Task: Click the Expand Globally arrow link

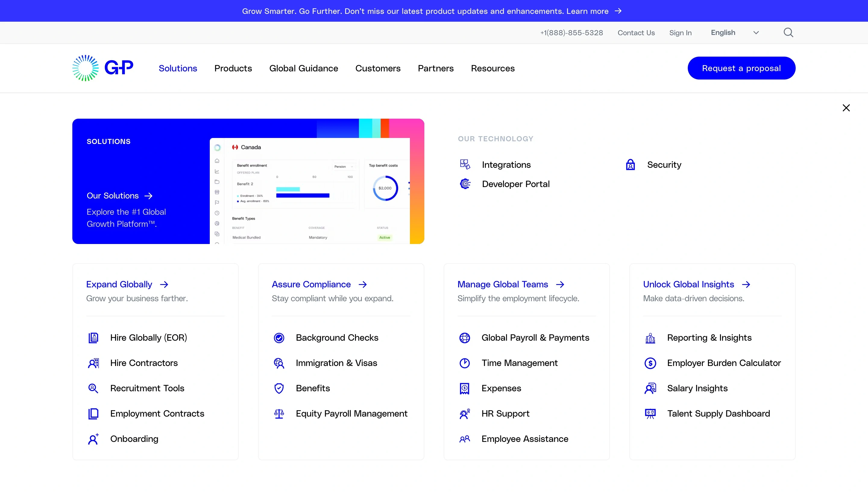Action: tap(164, 284)
